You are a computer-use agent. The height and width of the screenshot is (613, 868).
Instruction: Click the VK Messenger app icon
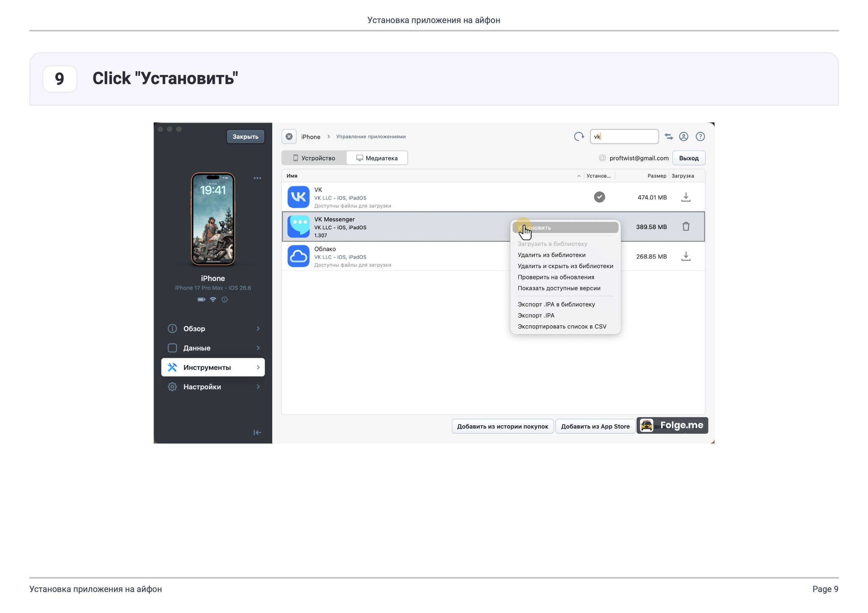[x=298, y=226]
